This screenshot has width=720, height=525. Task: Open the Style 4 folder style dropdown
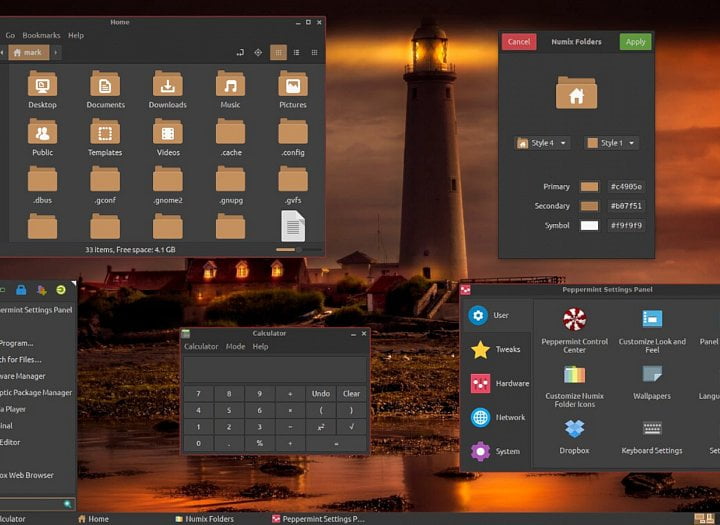point(542,143)
